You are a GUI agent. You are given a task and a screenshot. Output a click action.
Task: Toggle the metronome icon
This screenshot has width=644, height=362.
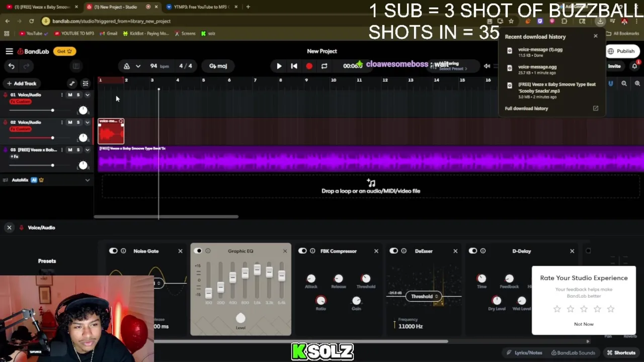(x=127, y=66)
